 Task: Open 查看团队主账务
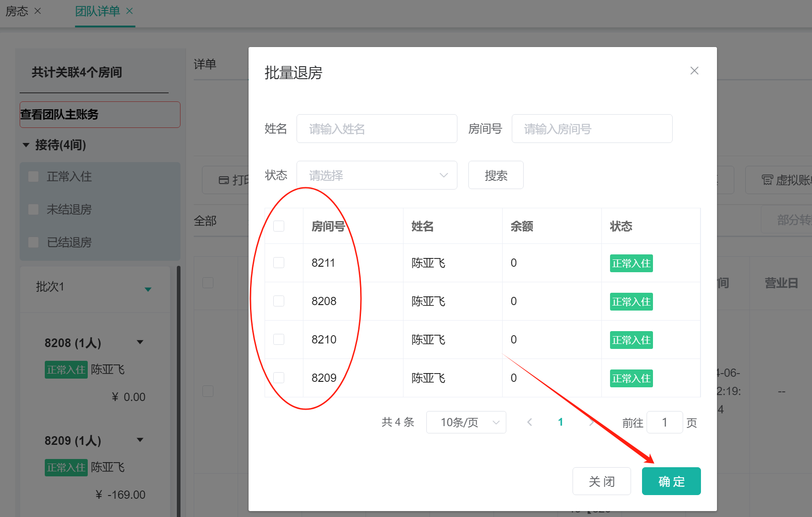(x=100, y=114)
